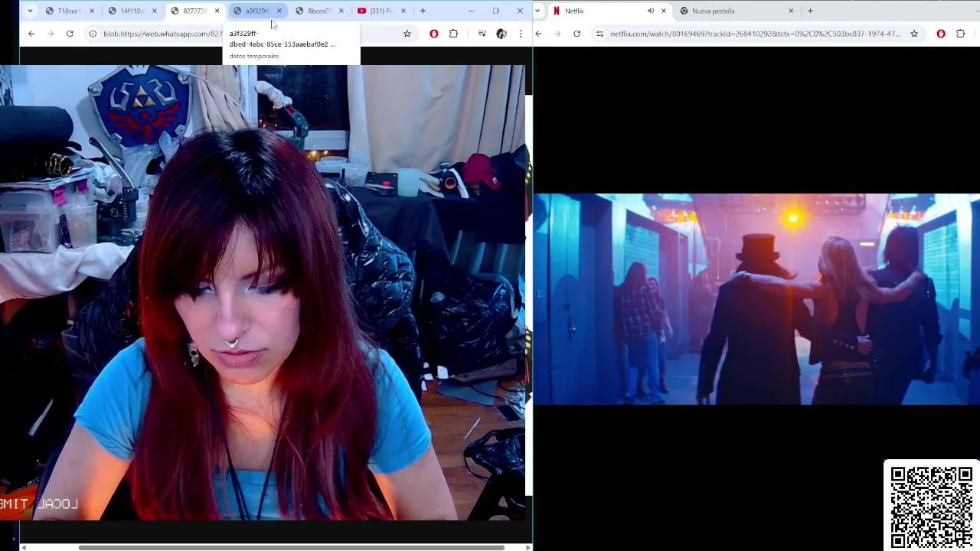Open the a3f329ff tab in left browser

pos(257,11)
